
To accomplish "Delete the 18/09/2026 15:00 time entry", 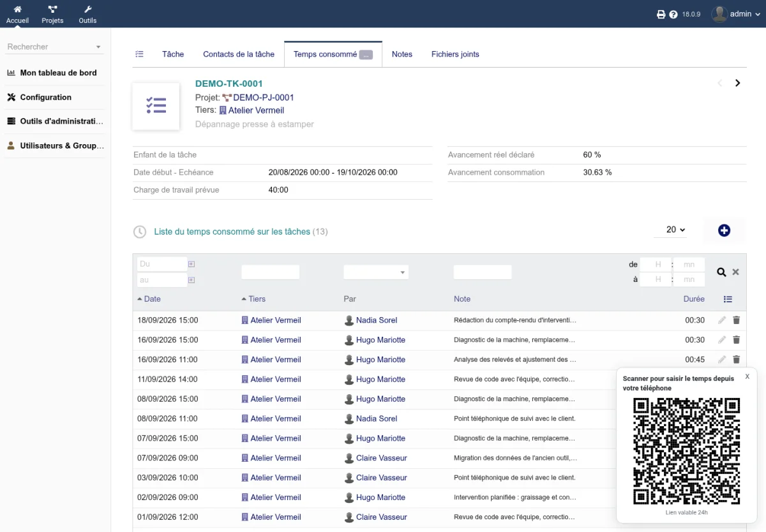I will point(736,320).
